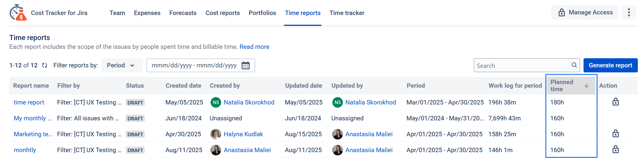This screenshot has width=644, height=158.
Task: Click the date range input field
Action: (194, 65)
